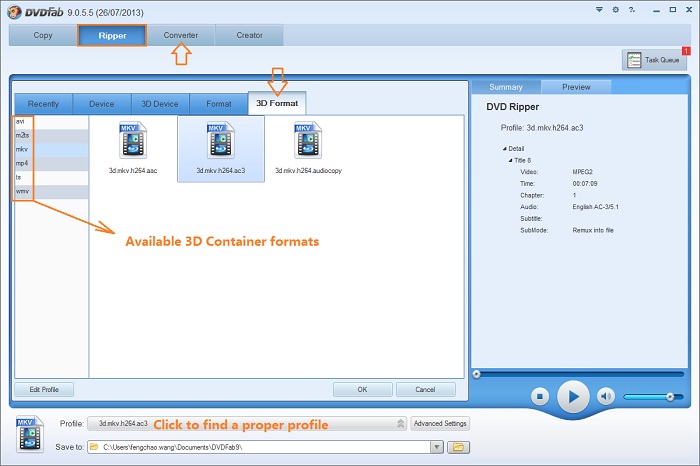Open the Format profile tab
700x466 pixels.
coord(219,104)
